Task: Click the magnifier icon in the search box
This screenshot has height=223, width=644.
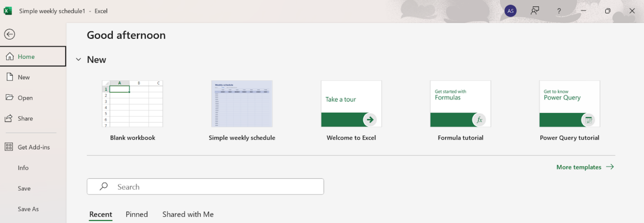Action: 104,186
